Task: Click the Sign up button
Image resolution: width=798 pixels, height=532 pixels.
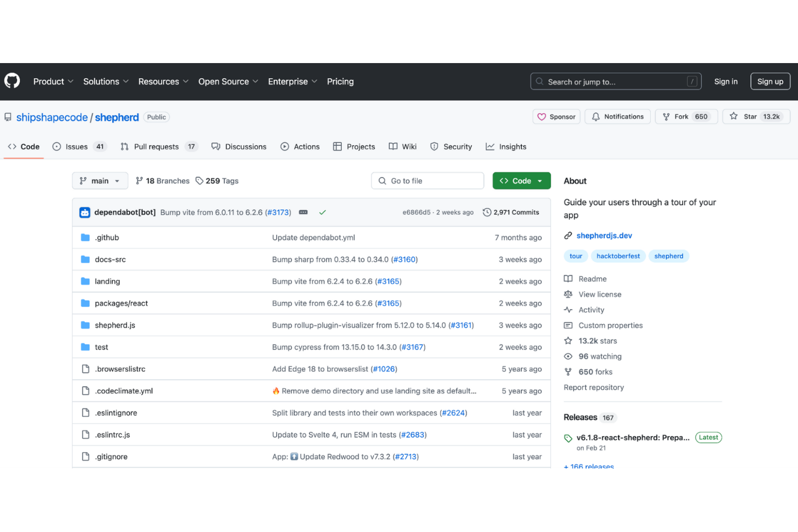Action: click(770, 81)
